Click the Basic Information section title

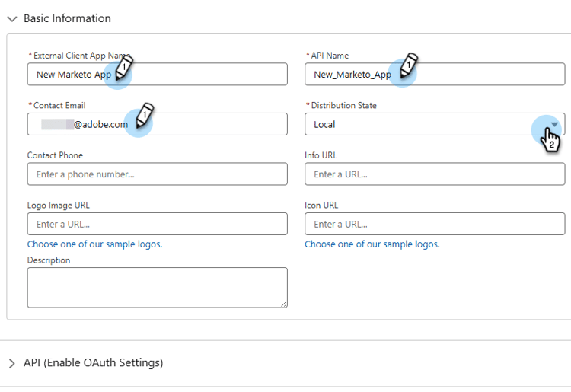click(x=67, y=18)
